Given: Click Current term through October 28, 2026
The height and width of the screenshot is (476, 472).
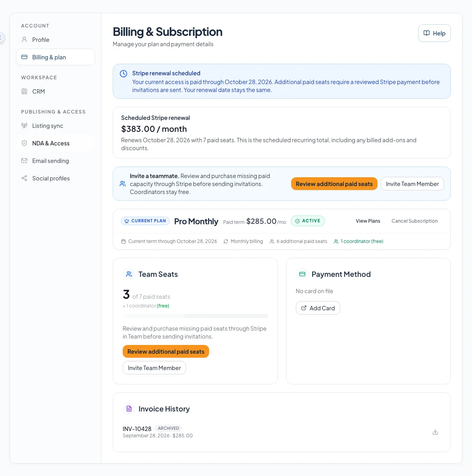Looking at the screenshot, I should coord(172,241).
